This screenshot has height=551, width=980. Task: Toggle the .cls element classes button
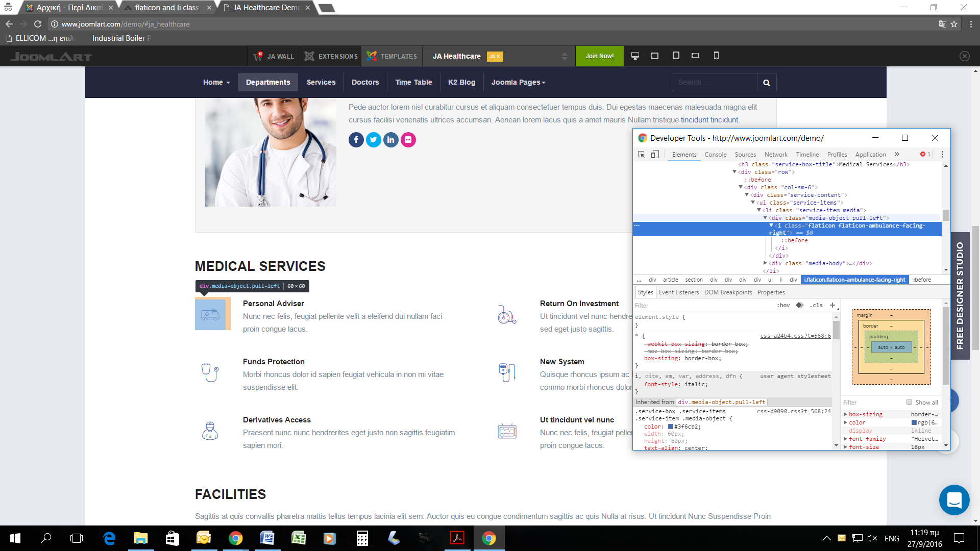(x=816, y=305)
